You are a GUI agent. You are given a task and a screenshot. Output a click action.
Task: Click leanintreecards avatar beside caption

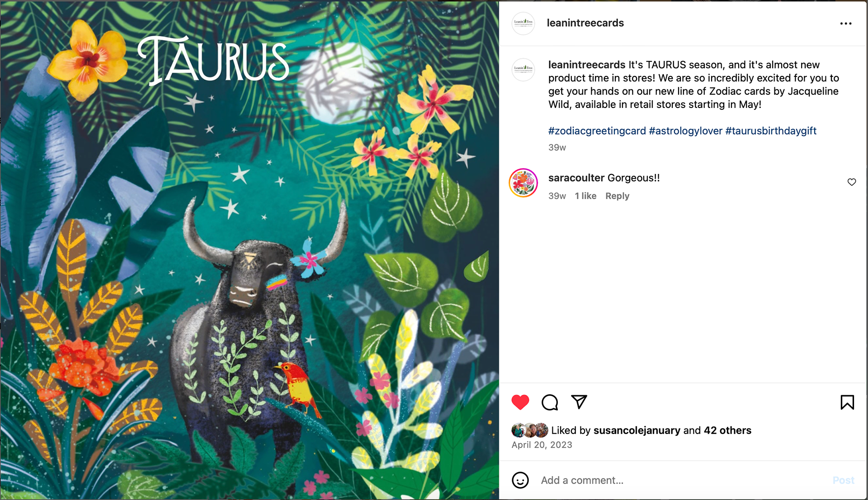(523, 70)
